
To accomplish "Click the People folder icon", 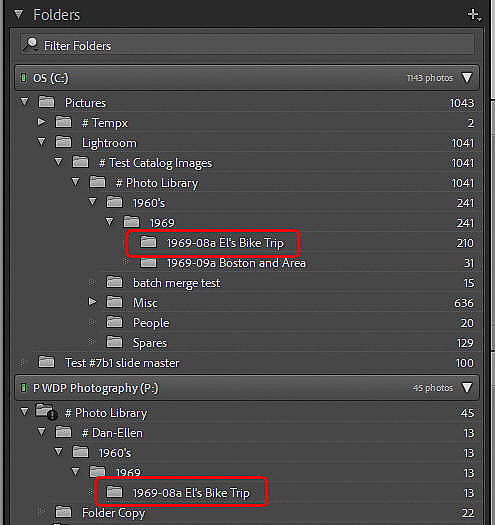I will [115, 322].
